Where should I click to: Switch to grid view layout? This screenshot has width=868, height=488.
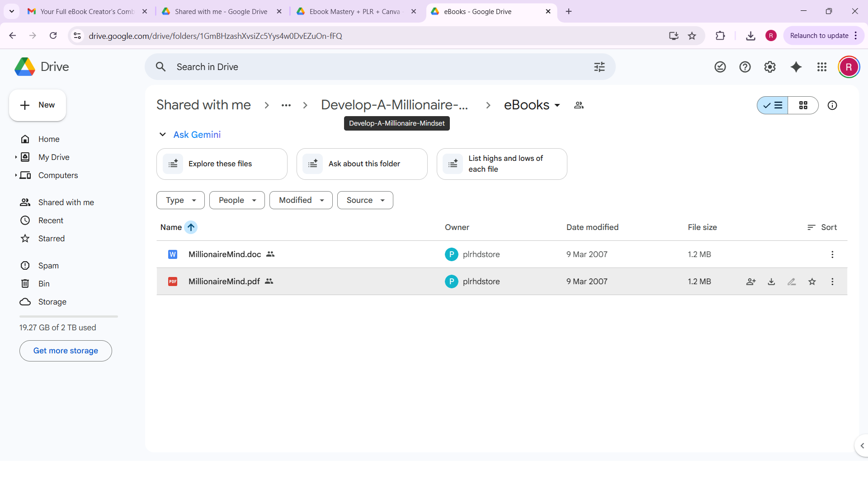804,105
